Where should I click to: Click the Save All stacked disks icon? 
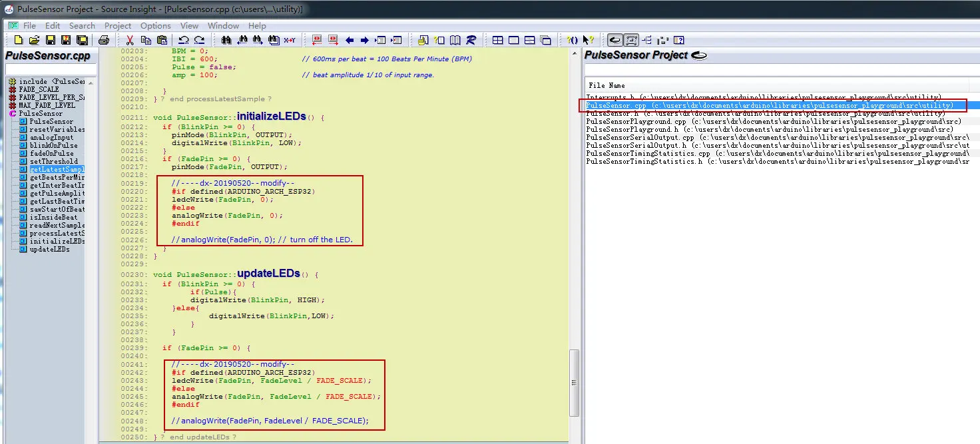point(82,40)
